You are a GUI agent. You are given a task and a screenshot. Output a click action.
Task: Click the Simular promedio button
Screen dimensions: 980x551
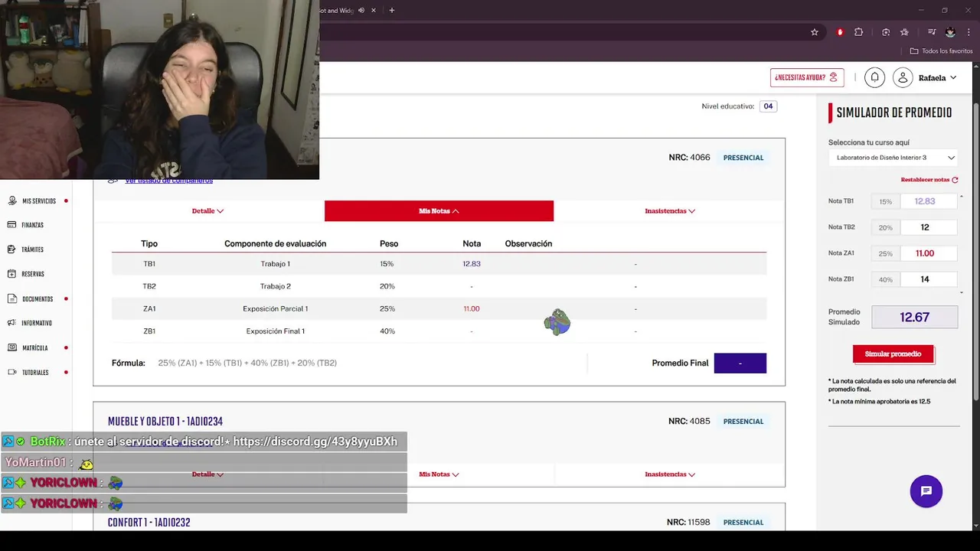[893, 354]
